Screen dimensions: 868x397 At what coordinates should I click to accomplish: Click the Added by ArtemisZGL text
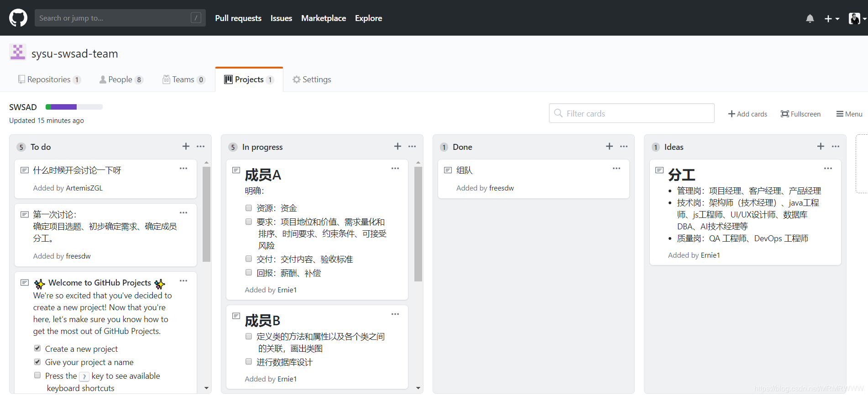coord(68,188)
